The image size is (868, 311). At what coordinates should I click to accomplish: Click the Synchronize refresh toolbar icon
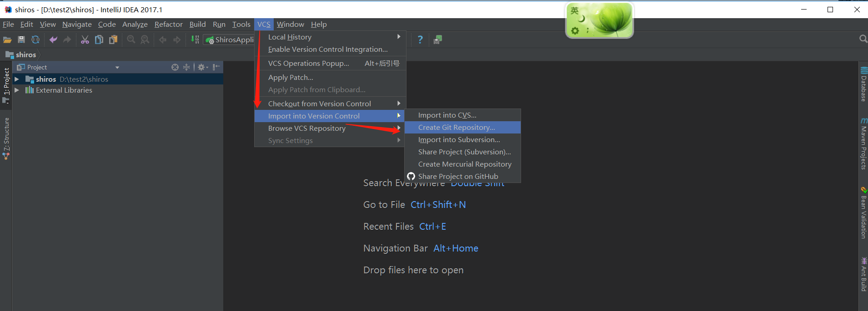click(35, 40)
